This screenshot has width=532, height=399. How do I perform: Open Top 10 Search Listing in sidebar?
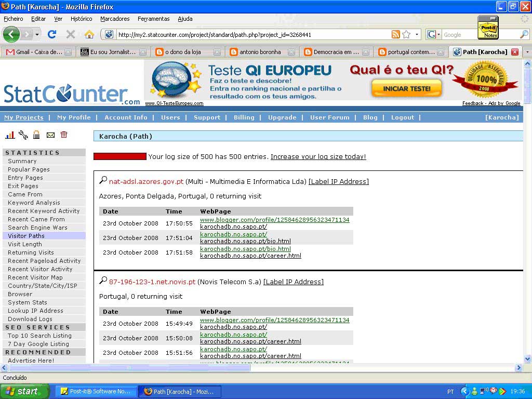(39, 336)
